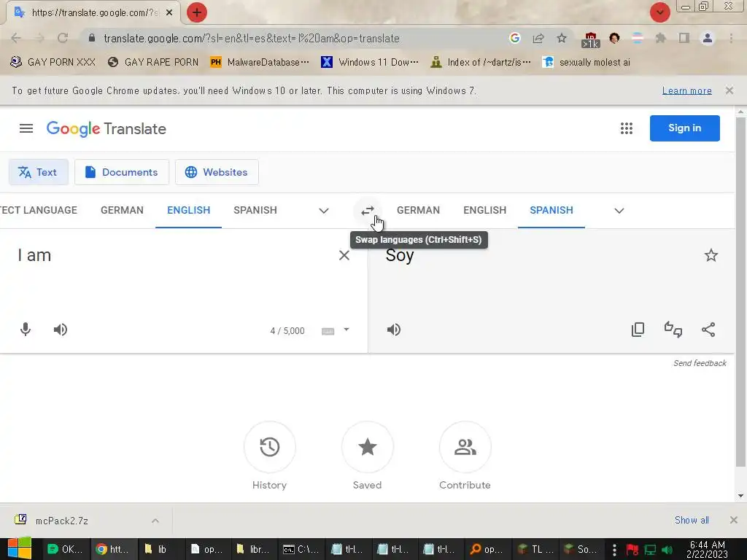This screenshot has height=560, width=747.
Task: Open the Google Translate main menu hamburger
Action: point(26,128)
